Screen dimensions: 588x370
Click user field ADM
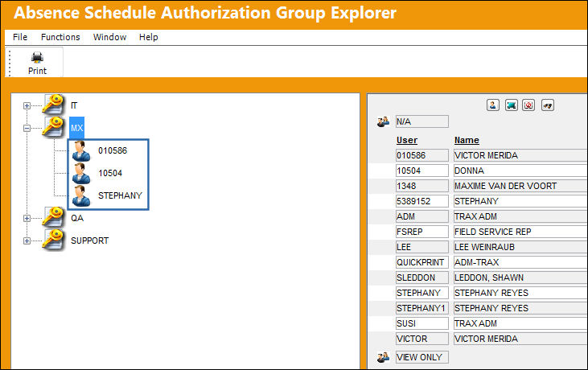pos(421,216)
